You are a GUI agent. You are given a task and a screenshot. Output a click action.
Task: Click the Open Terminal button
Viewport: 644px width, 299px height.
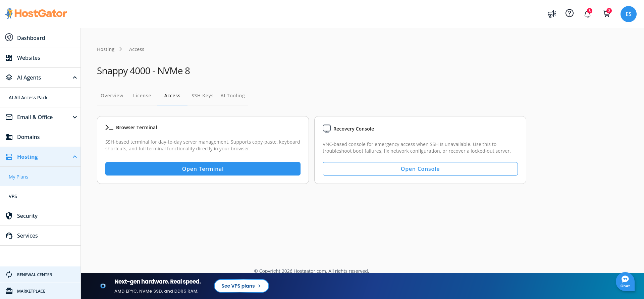[x=203, y=169]
